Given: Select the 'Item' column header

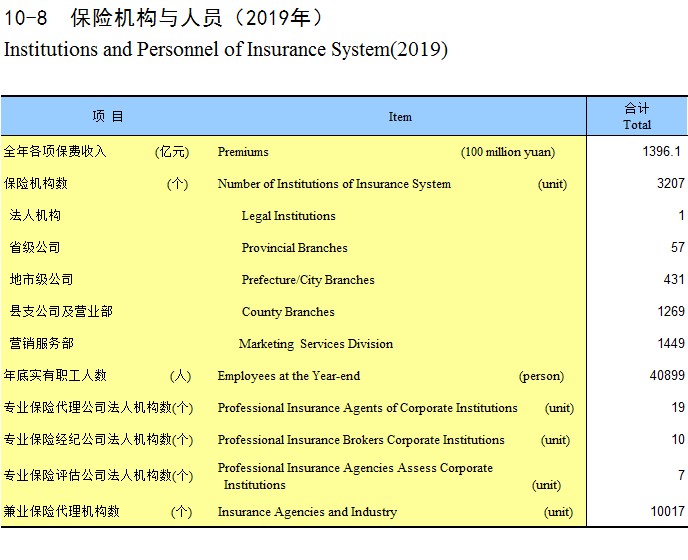Looking at the screenshot, I should [x=400, y=117].
